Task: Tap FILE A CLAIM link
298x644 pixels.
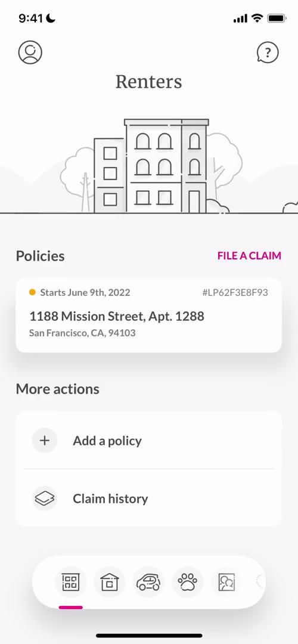Action: [249, 255]
